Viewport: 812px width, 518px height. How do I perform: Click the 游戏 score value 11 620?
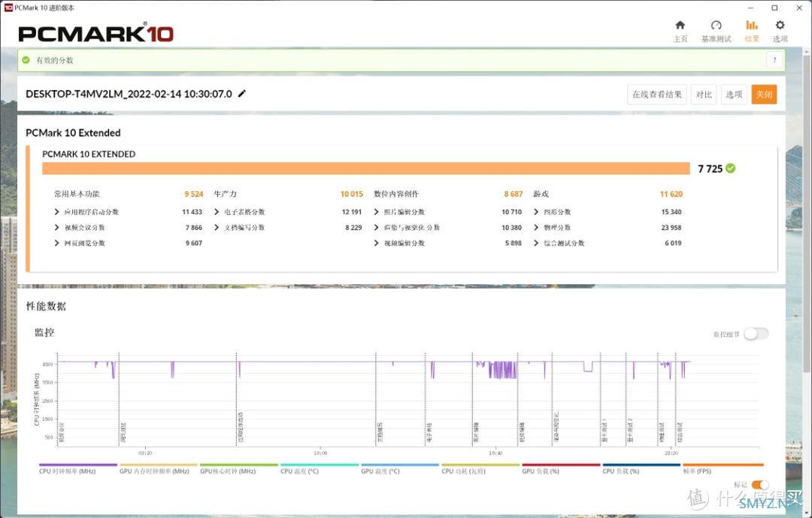tap(671, 194)
